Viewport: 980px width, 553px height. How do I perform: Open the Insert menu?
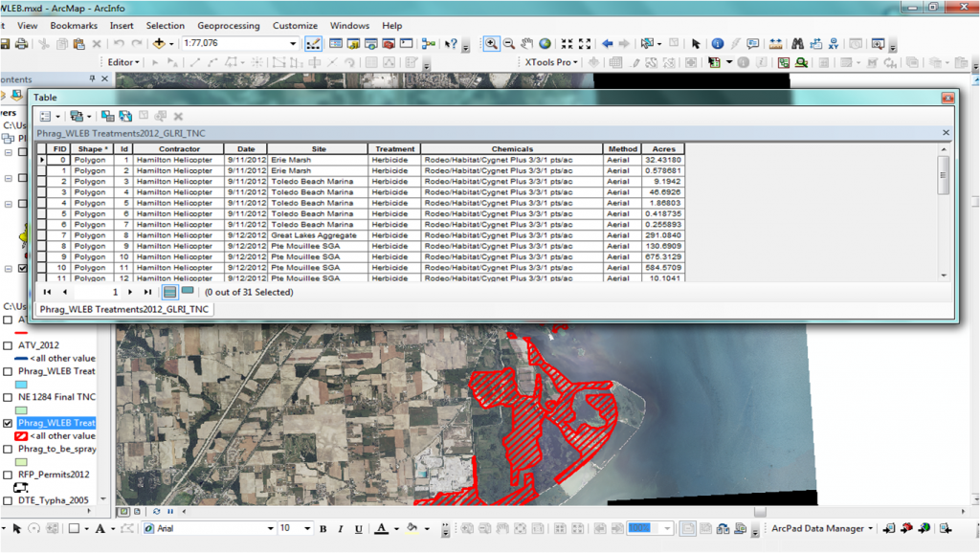click(122, 26)
